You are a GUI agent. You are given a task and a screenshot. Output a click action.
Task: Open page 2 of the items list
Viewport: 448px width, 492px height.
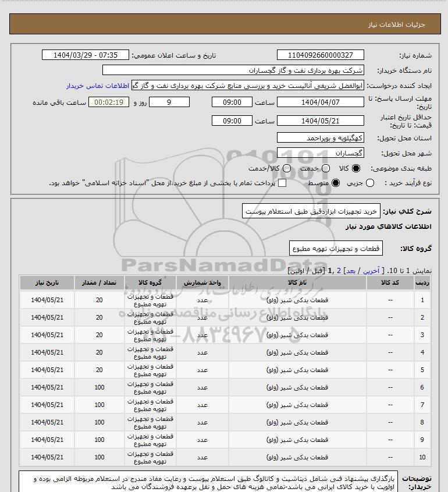click(x=339, y=271)
